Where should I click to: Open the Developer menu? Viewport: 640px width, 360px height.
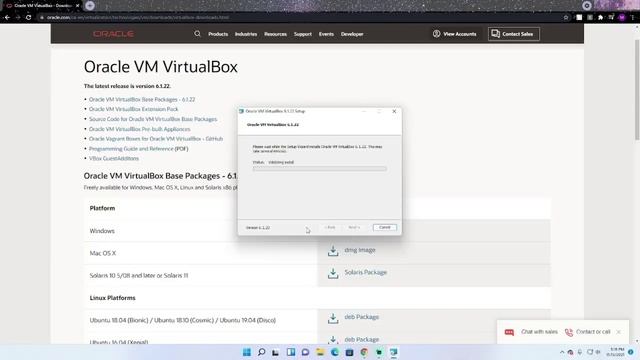(352, 34)
